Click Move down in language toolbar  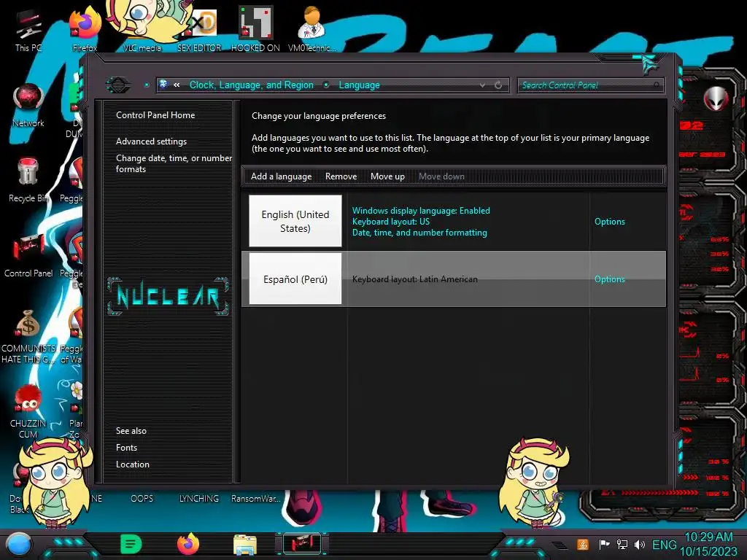441,176
